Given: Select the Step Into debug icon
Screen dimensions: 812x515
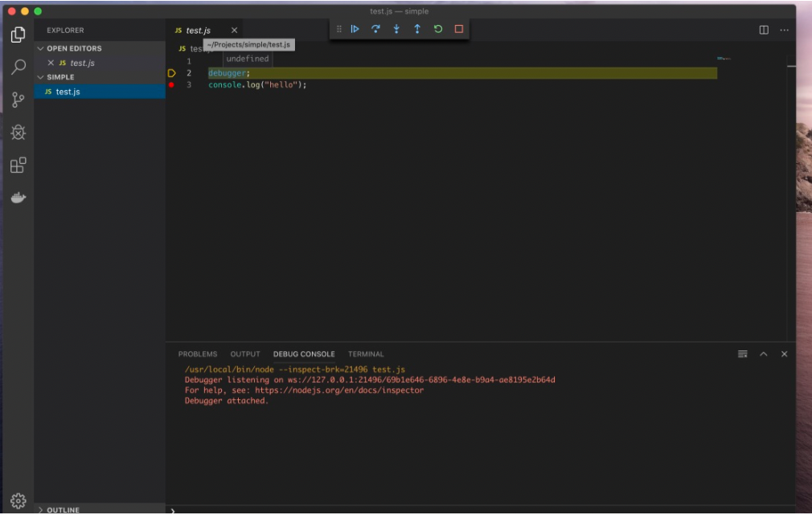Looking at the screenshot, I should 395,29.
